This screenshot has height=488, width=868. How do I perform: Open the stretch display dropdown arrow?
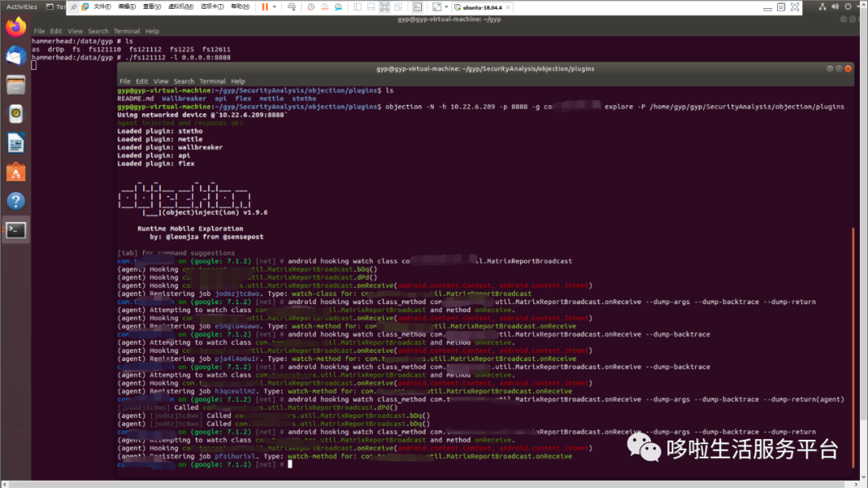446,7
